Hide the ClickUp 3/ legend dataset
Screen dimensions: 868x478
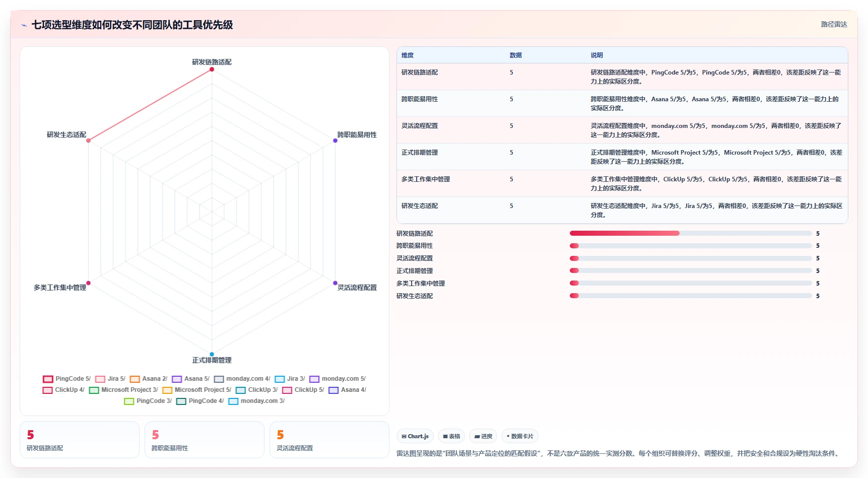point(256,390)
